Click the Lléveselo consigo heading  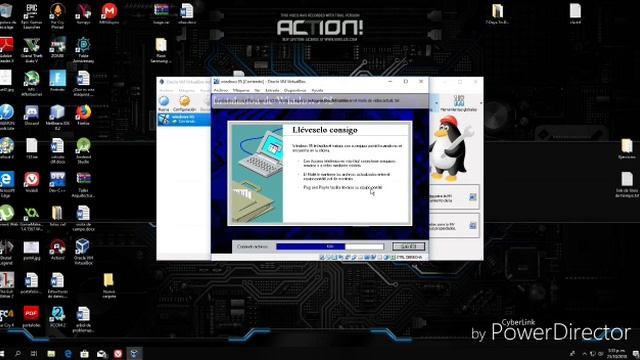325,130
